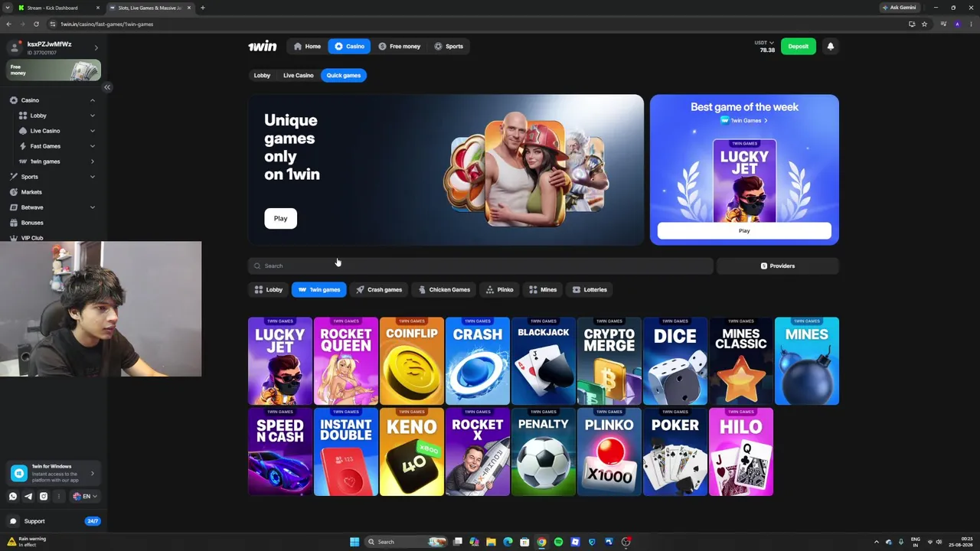Switch to the Lobby tab below the header
This screenshot has height=551, width=980.
[262, 75]
